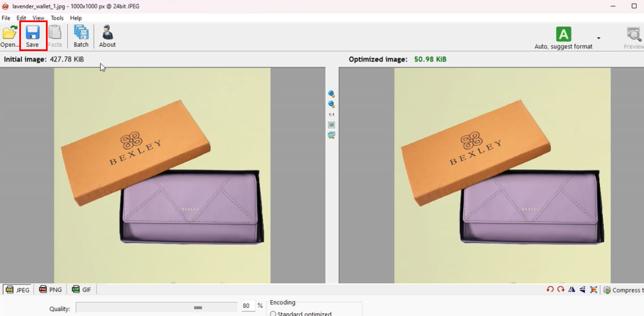644x316 pixels.
Task: Click the optimized image preview pane
Action: [491, 175]
